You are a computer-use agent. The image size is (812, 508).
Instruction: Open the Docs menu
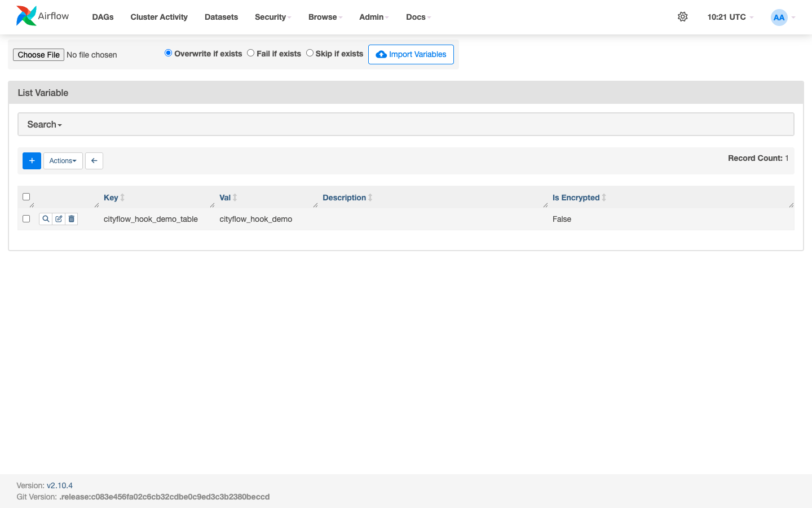418,17
